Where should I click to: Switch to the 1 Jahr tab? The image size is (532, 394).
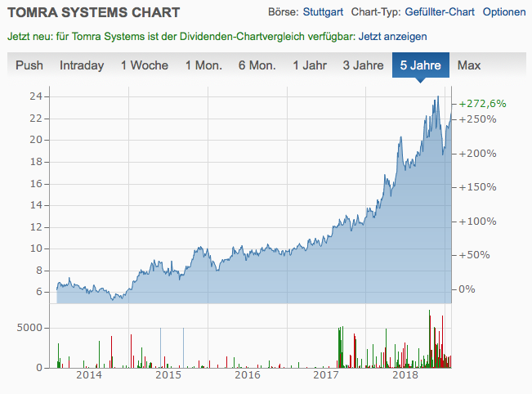pos(310,65)
